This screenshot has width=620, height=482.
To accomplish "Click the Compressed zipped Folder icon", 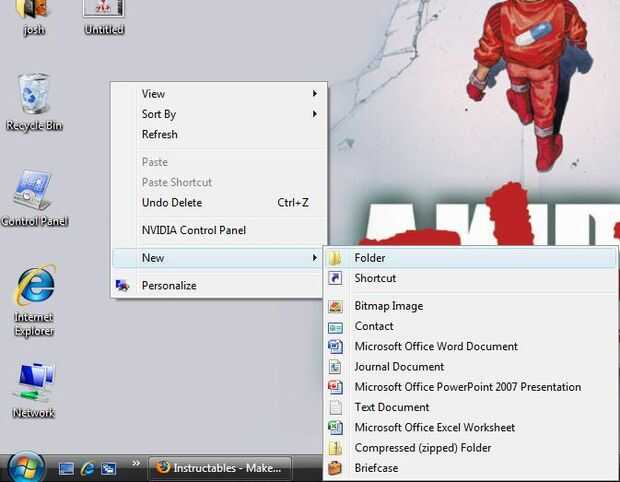I will (x=335, y=448).
